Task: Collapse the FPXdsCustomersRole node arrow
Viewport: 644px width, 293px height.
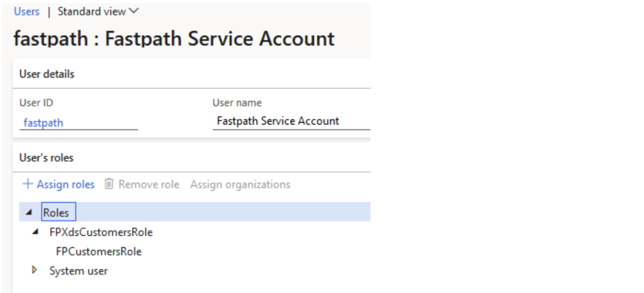Action: coord(35,232)
